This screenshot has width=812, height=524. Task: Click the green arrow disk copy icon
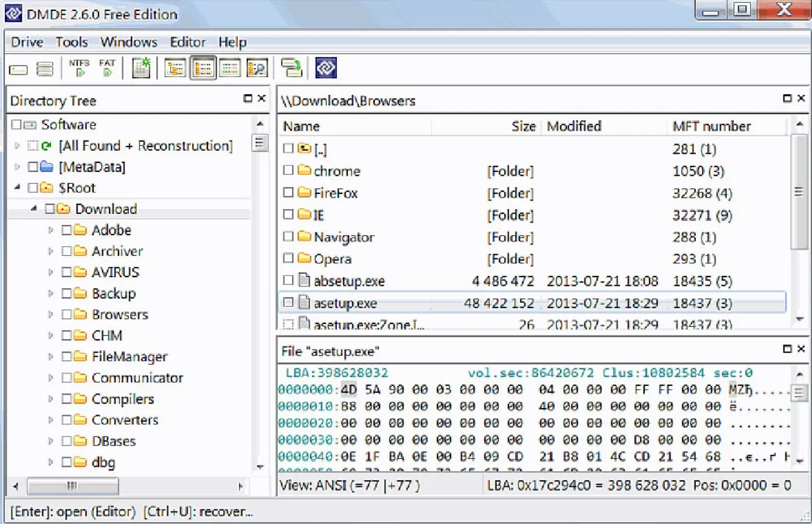(292, 68)
